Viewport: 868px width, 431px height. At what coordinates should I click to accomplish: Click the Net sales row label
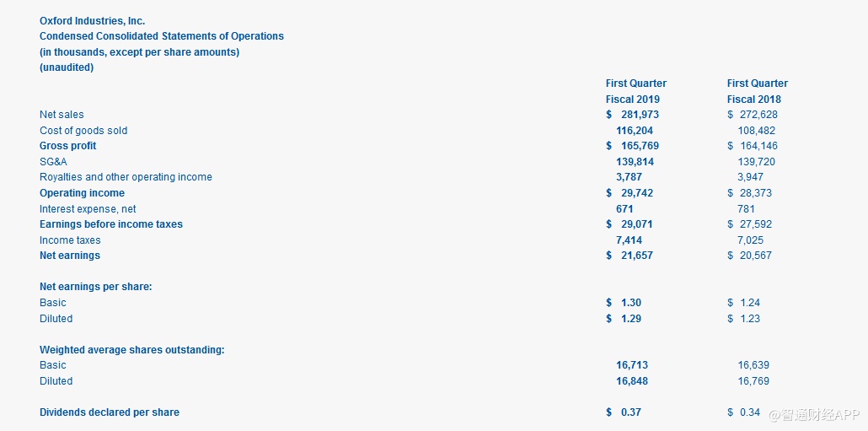[x=62, y=115]
